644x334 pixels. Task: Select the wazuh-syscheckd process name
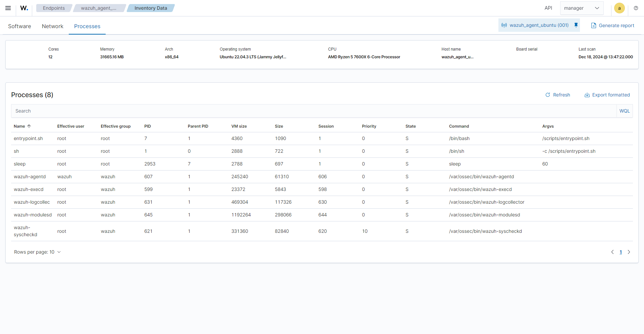click(x=25, y=231)
